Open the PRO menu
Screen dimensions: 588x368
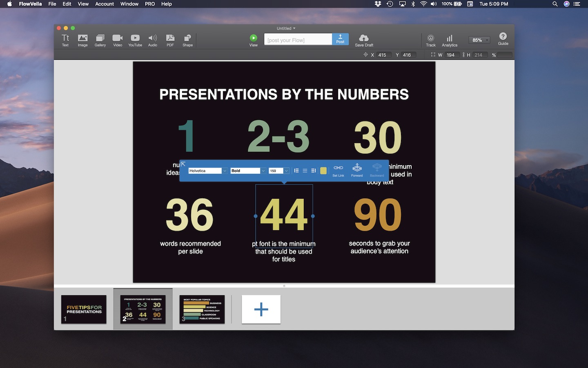point(150,4)
